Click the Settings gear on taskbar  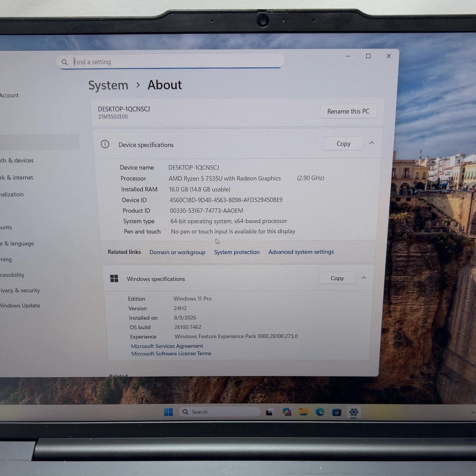point(353,412)
